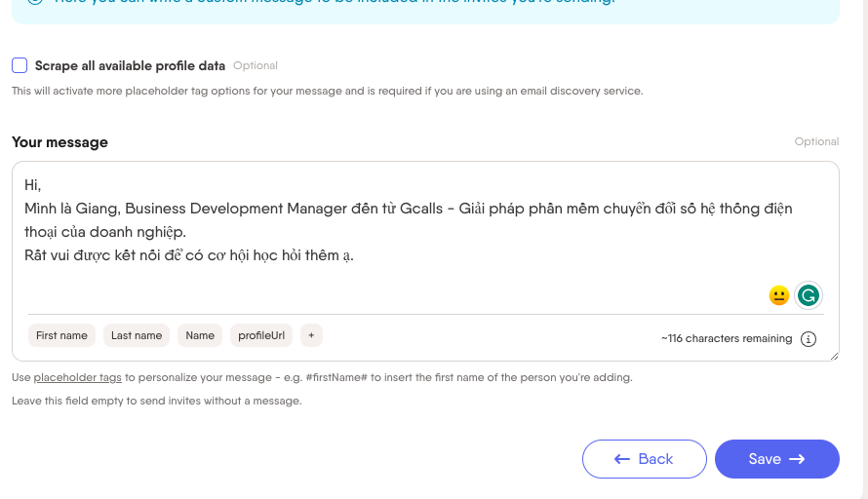Open the emoji picker in message box
This screenshot has height=499, width=868.
(778, 295)
